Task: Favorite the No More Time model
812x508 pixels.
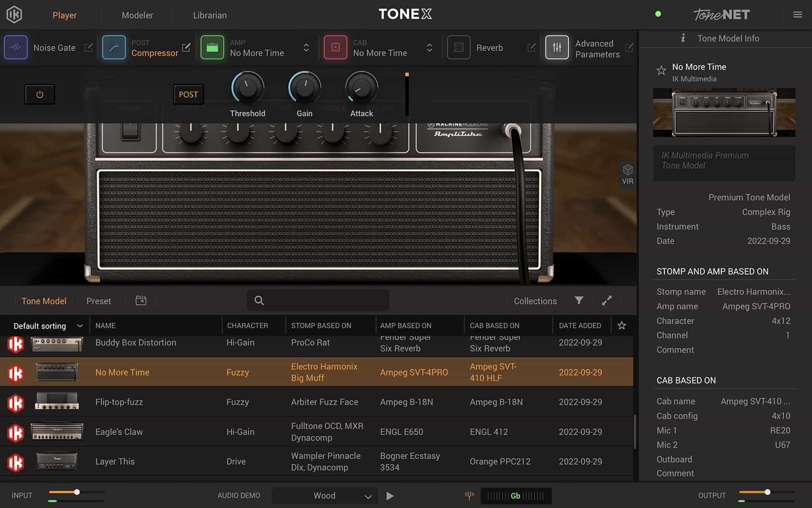Action: 661,70
